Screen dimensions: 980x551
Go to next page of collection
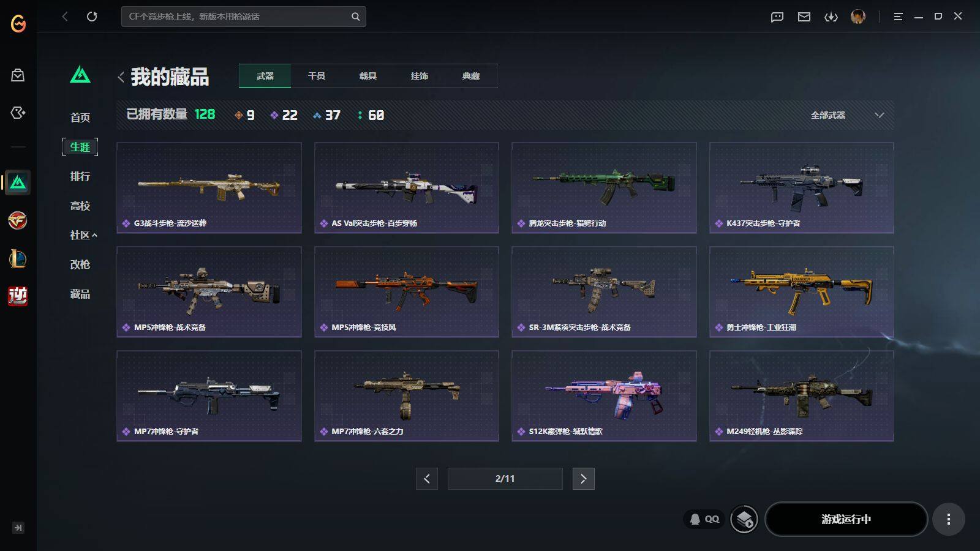click(x=583, y=479)
